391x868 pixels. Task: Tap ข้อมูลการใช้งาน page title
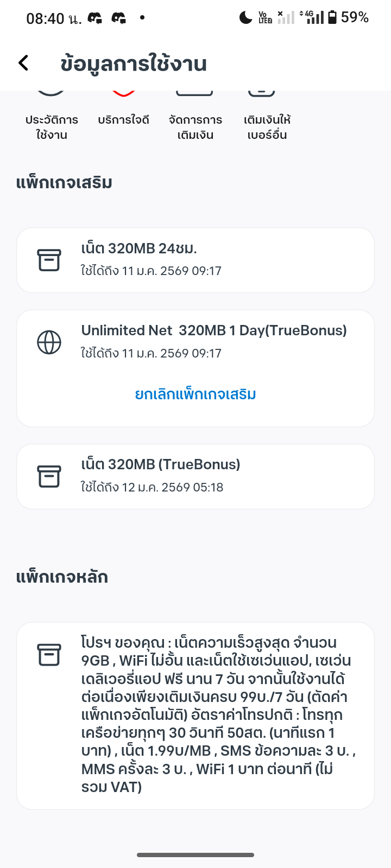point(134,63)
